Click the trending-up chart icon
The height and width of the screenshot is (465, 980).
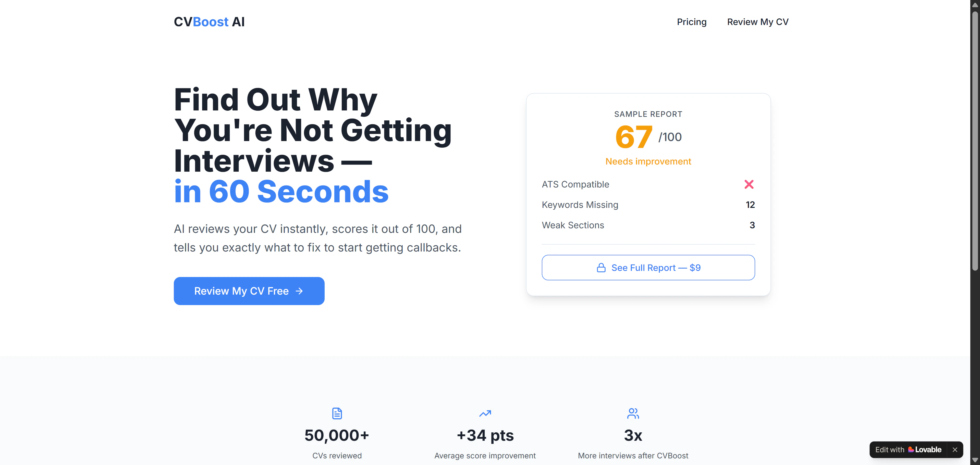[485, 413]
